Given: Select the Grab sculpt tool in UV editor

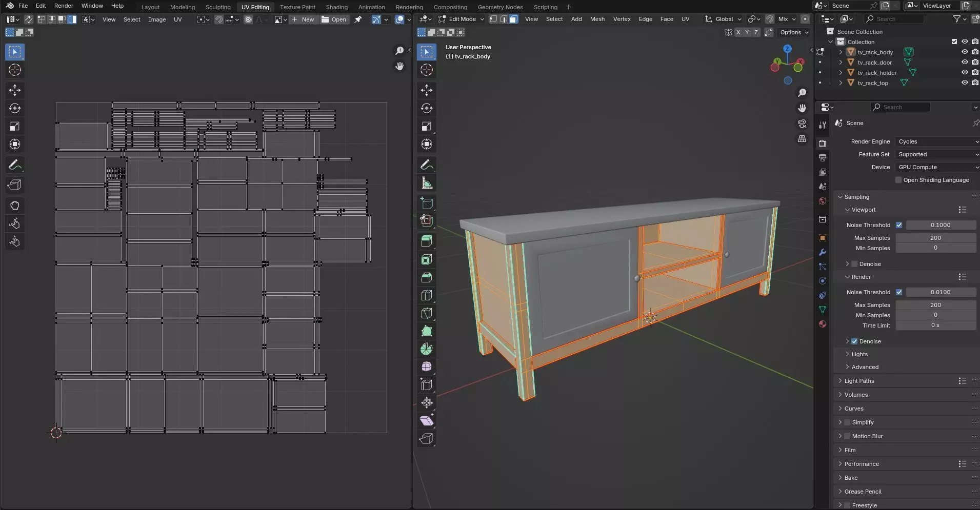Looking at the screenshot, I should tap(15, 206).
